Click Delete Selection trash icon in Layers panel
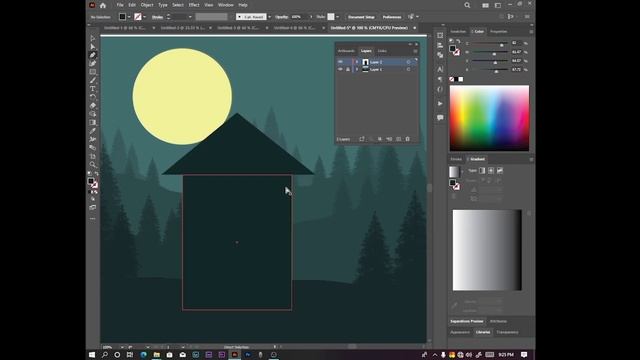Viewport: 640px width, 360px height. pyautogui.click(x=407, y=139)
